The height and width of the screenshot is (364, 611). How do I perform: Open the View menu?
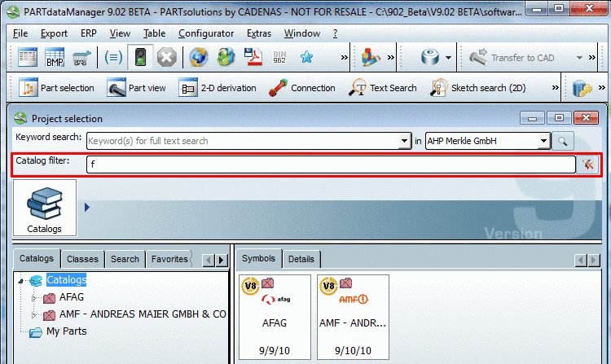coord(120,33)
